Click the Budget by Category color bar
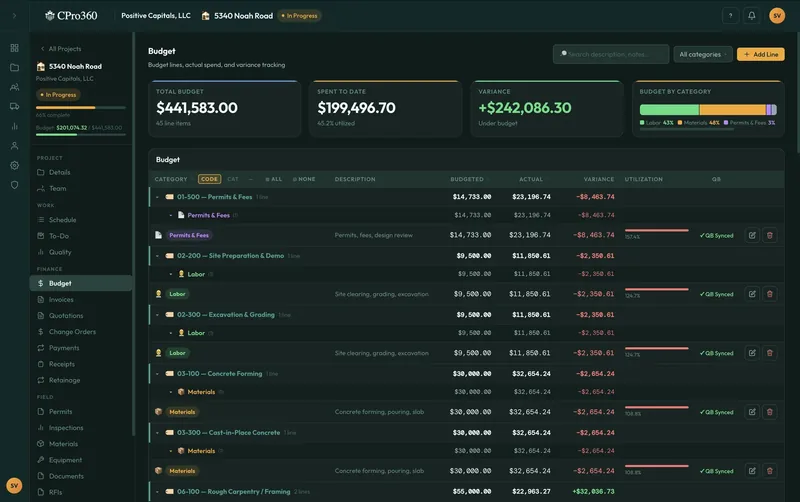Viewport: 800px width, 502px height. pos(708,110)
